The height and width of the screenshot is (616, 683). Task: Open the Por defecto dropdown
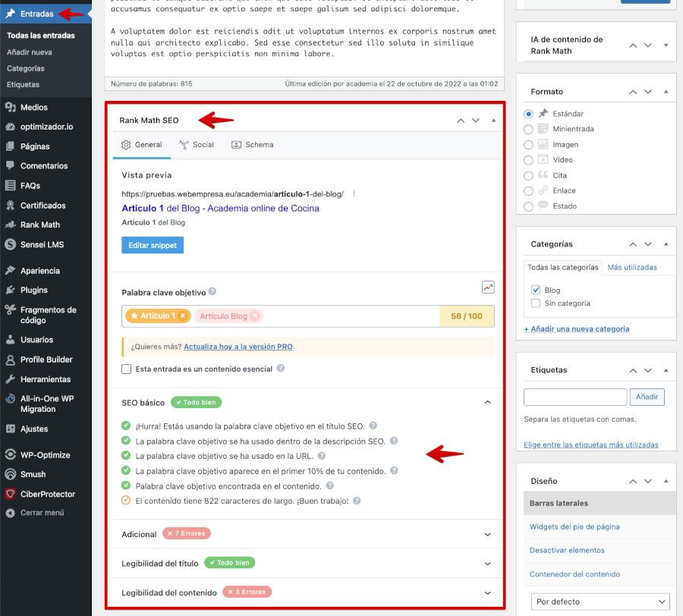(x=600, y=602)
